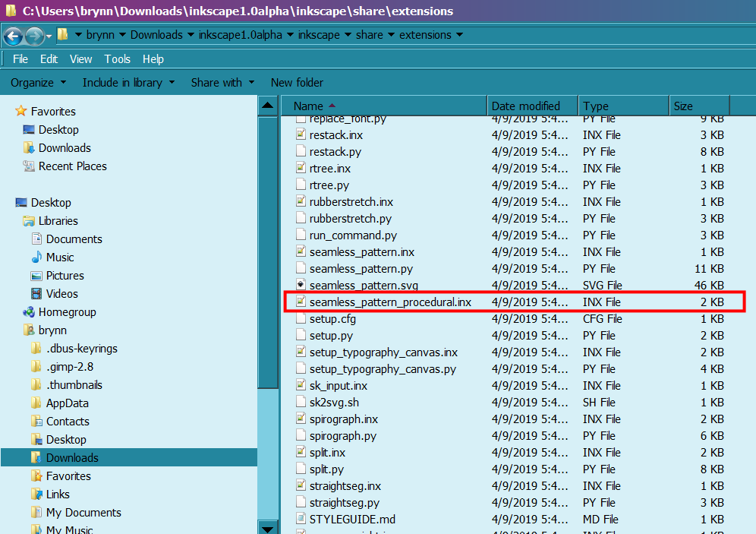756x534 pixels.
Task: Select the Videos library icon
Action: 36,294
